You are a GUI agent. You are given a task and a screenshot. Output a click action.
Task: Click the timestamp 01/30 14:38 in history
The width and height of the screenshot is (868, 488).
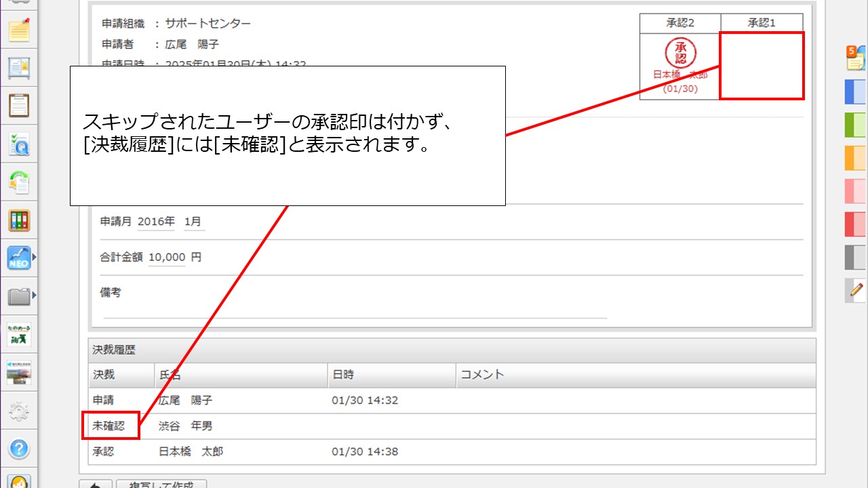click(x=365, y=451)
